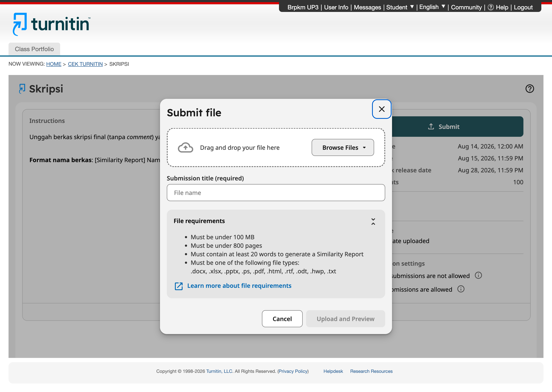Open the Student role dropdown
552x392 pixels.
click(x=400, y=7)
